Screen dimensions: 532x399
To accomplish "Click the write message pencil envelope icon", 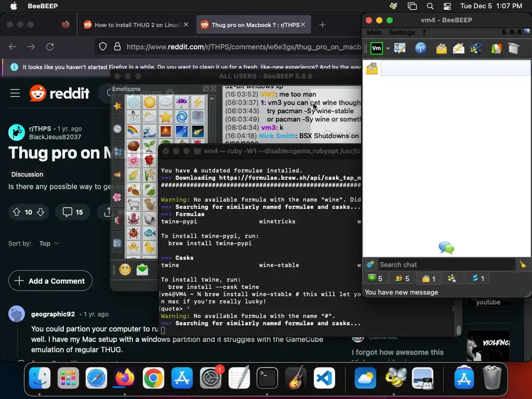I will [459, 48].
